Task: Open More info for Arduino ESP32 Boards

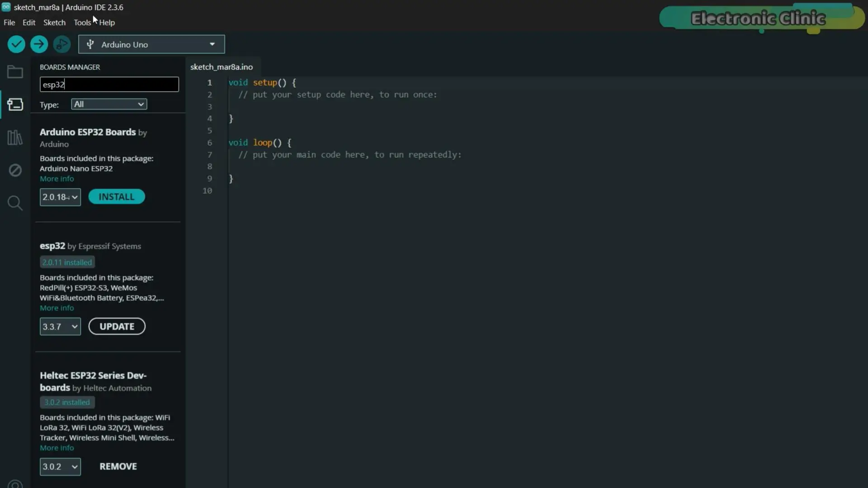Action: point(57,178)
